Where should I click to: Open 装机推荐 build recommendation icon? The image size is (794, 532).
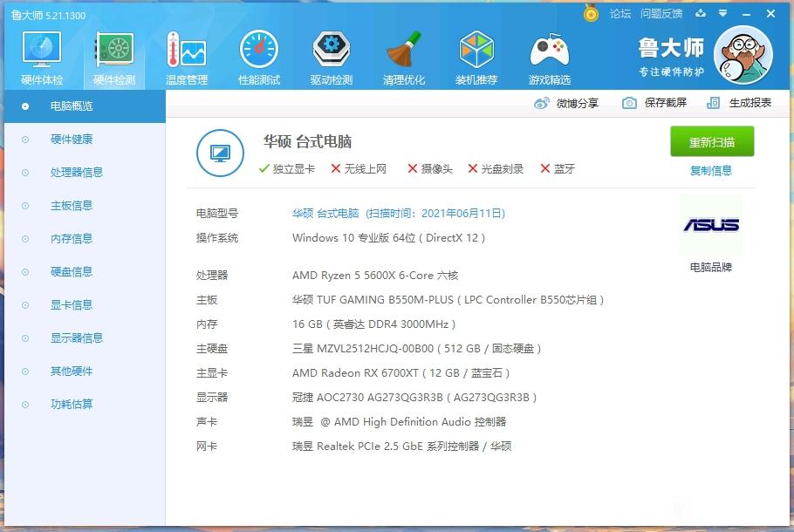(x=476, y=49)
